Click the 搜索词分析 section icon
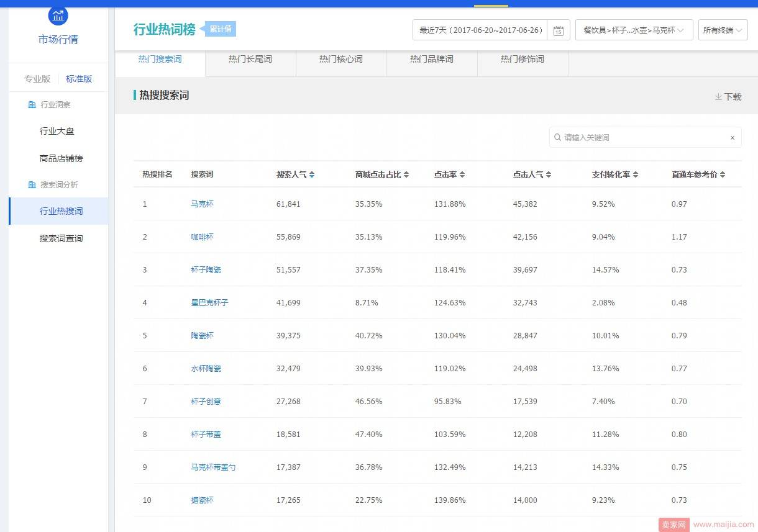758x532 pixels. click(32, 185)
